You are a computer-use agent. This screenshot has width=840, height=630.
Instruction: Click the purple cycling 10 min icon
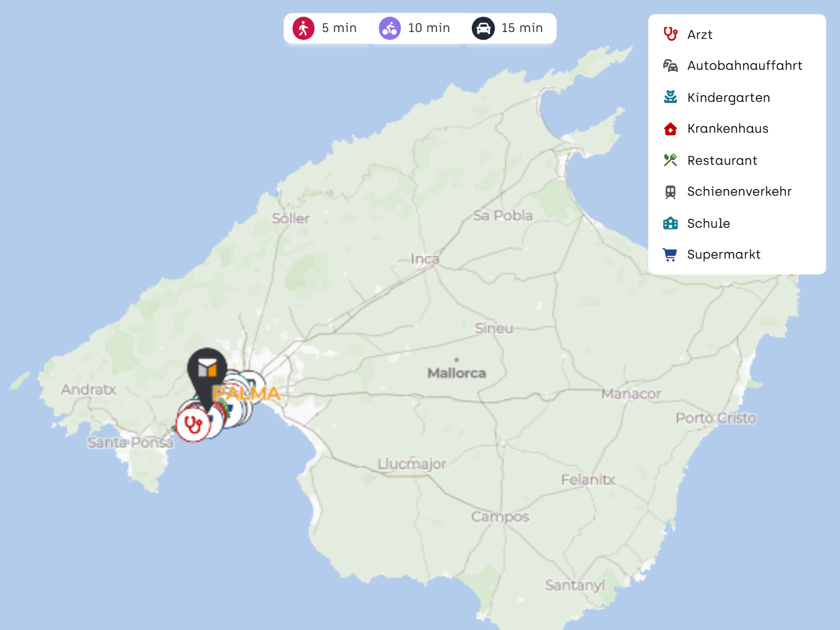pyautogui.click(x=390, y=28)
